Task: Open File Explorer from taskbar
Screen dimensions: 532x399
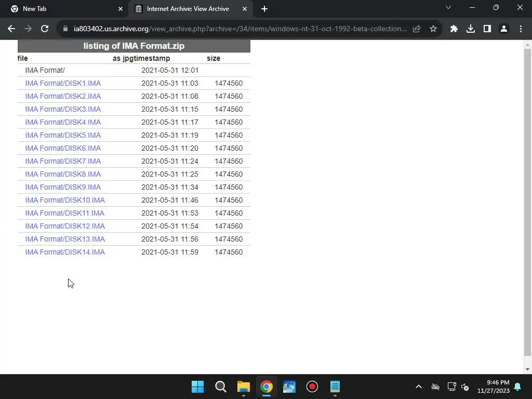Action: click(x=243, y=387)
